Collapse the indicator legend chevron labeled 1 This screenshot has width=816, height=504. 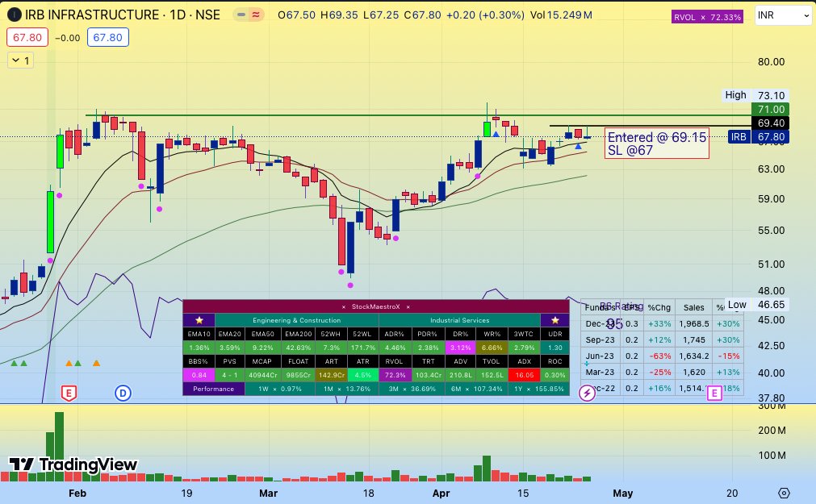click(x=21, y=60)
